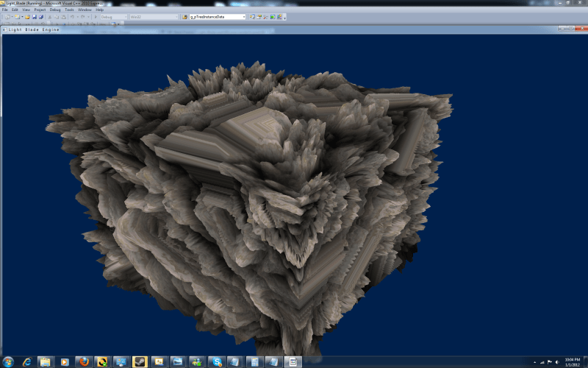Click the Windows Start button

(7, 361)
